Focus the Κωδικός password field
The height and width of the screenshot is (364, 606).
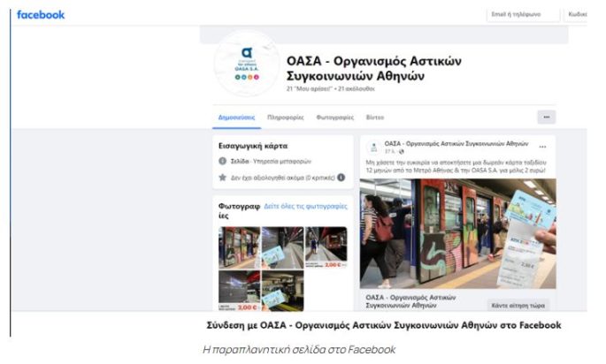pos(576,14)
